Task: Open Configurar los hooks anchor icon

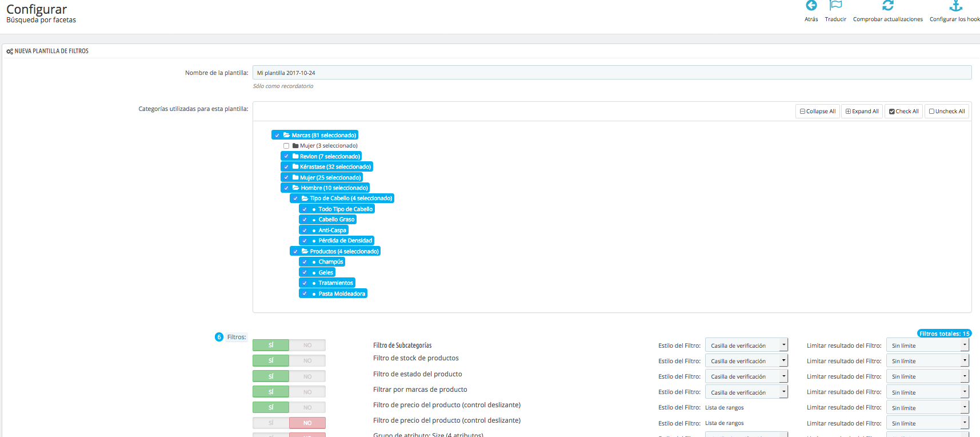Action: (955, 6)
